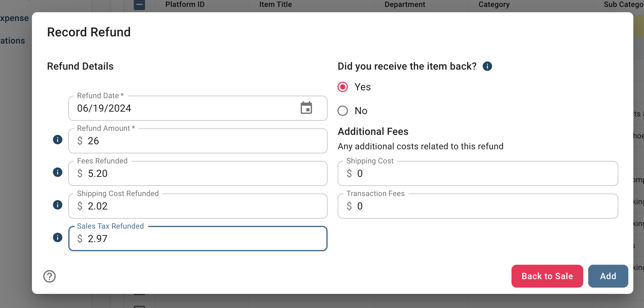Add the refund record
This screenshot has width=644, height=308.
point(608,276)
